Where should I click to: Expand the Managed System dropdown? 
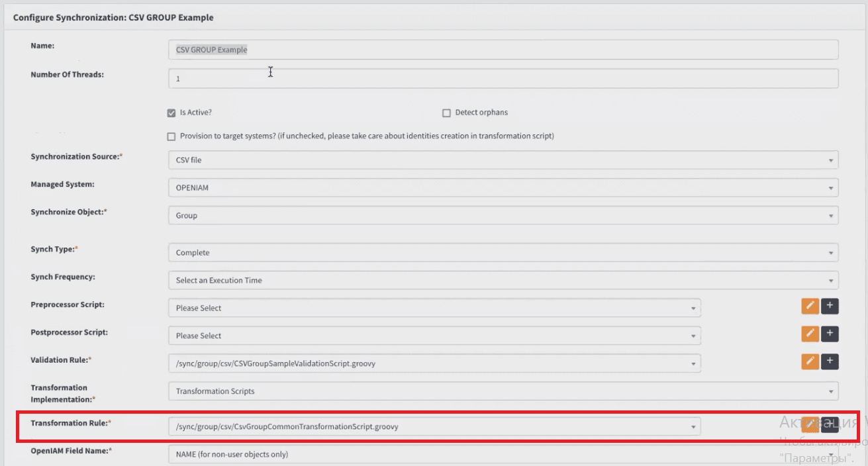point(503,188)
